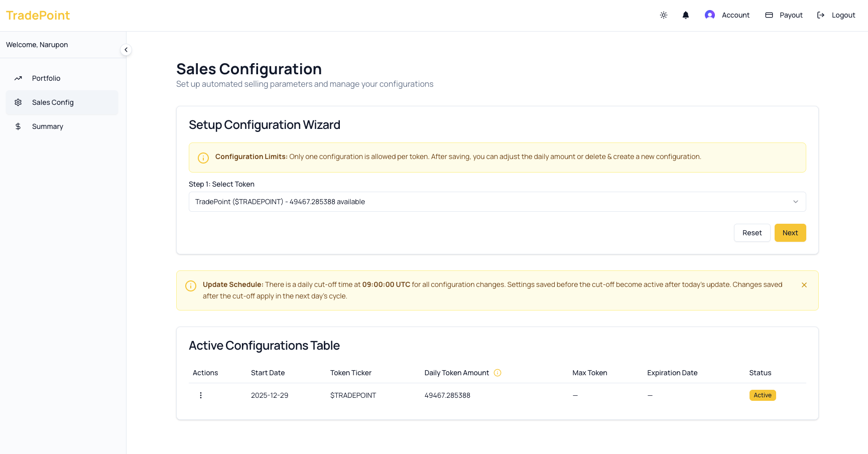868x454 pixels.
Task: Collapse the sidebar with the chevron
Action: point(126,50)
